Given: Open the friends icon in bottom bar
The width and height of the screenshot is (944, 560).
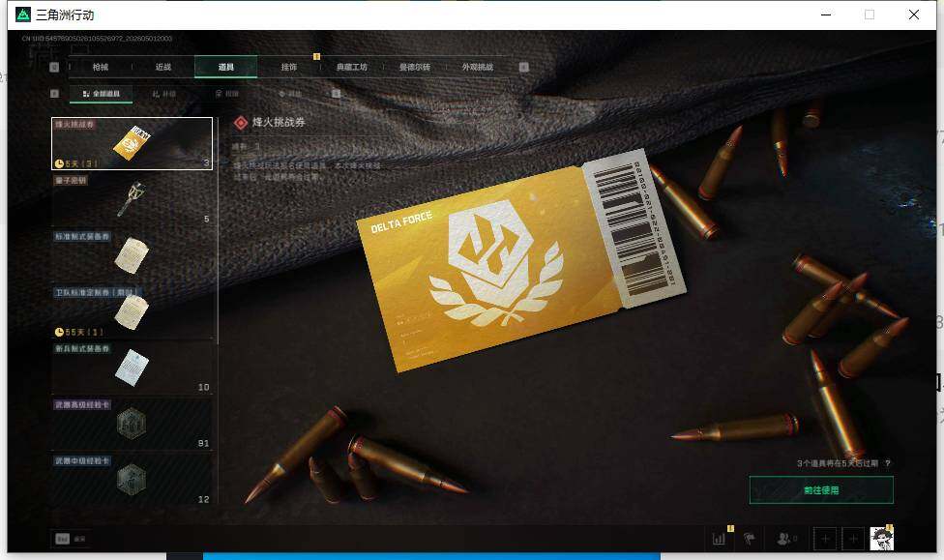Looking at the screenshot, I should pyautogui.click(x=784, y=539).
